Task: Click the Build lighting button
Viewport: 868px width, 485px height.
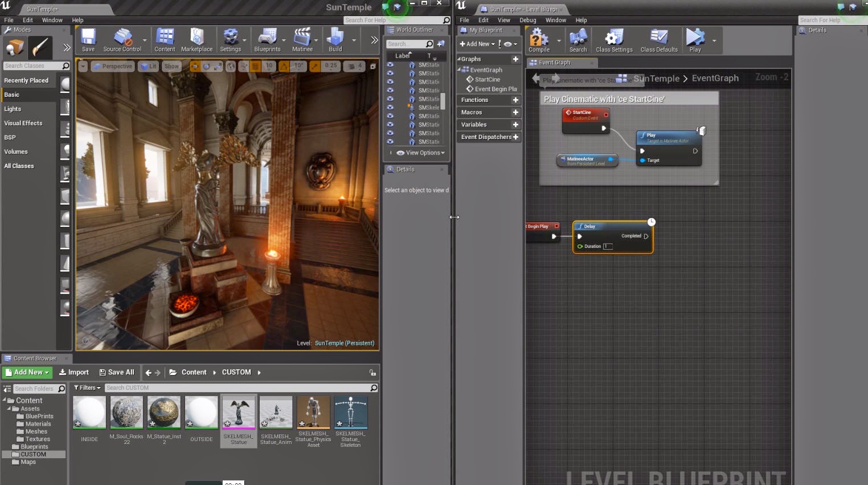Action: point(335,40)
